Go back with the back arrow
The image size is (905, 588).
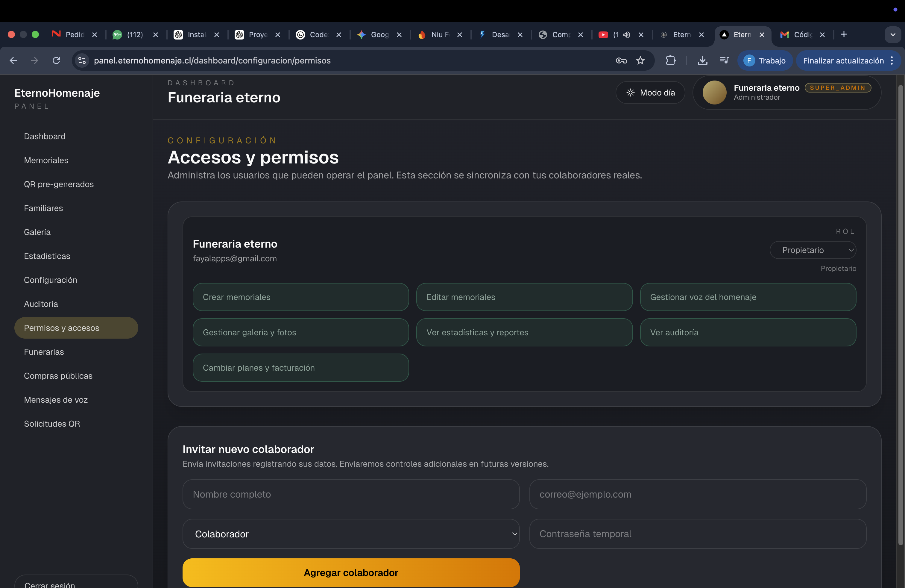coord(13,60)
